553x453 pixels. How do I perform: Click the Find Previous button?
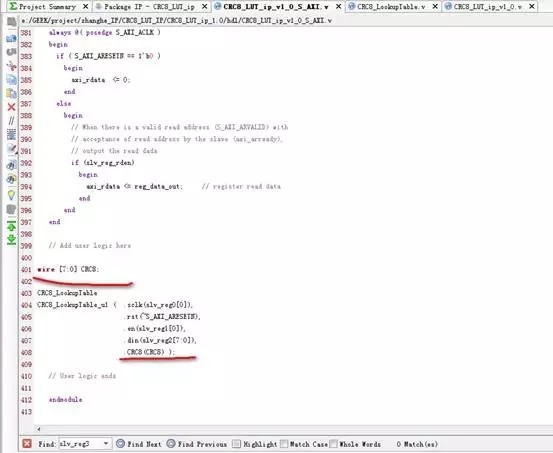(x=197, y=444)
